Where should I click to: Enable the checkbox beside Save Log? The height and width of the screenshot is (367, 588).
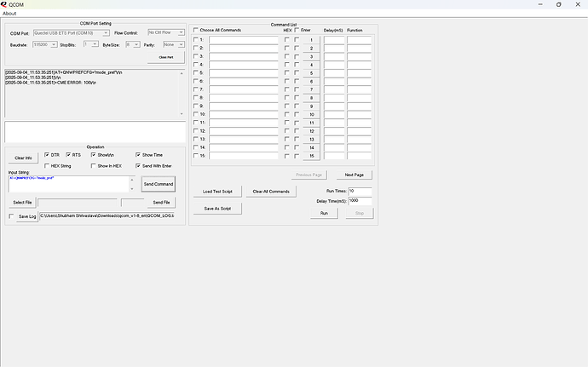[11, 216]
